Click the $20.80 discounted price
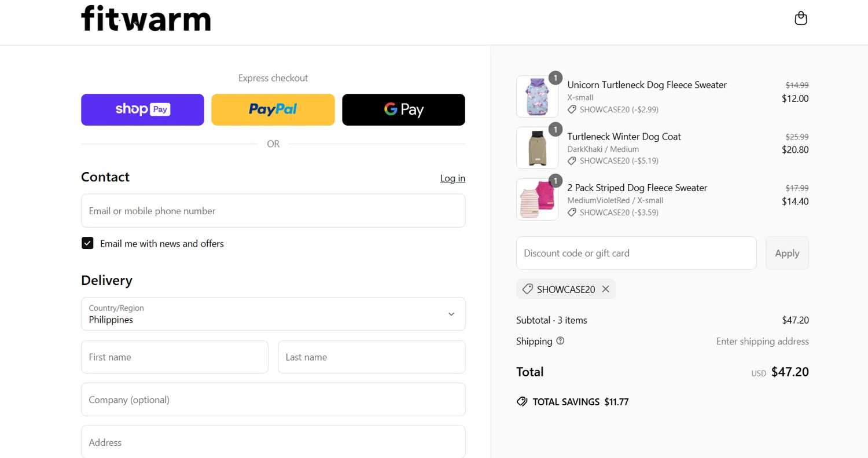The image size is (868, 458). [795, 150]
